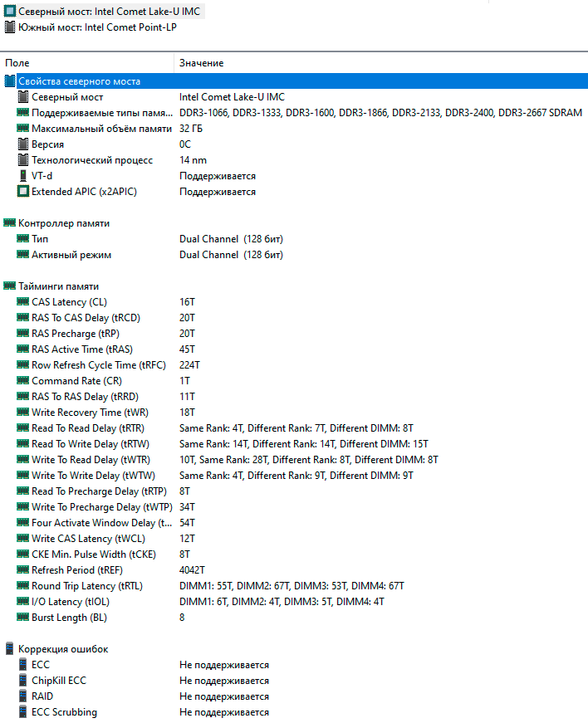Select the Four Activate Window Delay row

click(295, 522)
